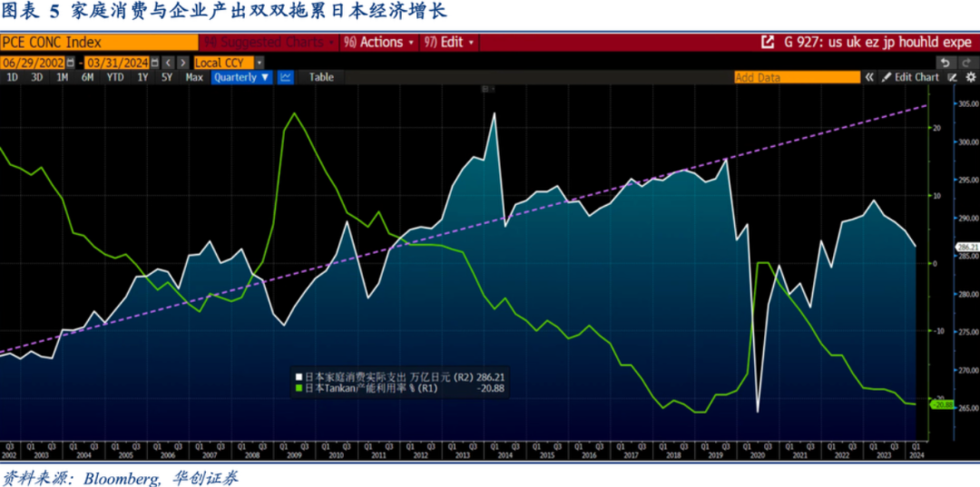Select the 6M time range tab
This screenshot has width=980, height=487.
click(x=87, y=77)
